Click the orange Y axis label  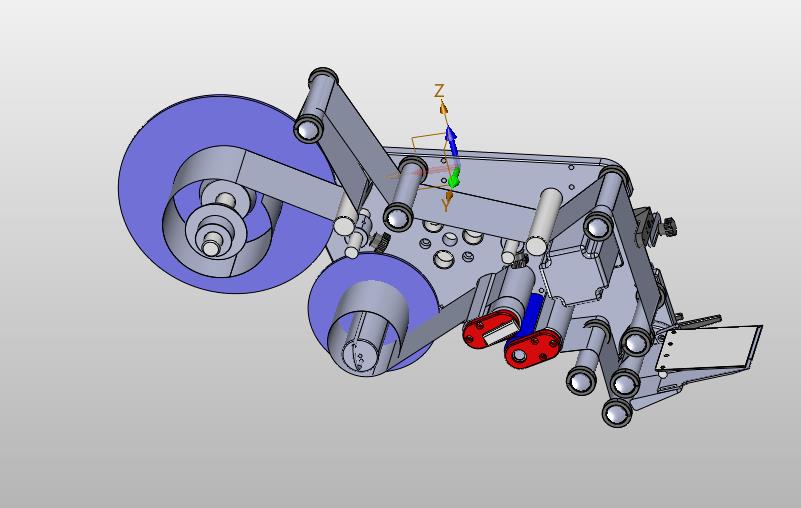point(446,205)
